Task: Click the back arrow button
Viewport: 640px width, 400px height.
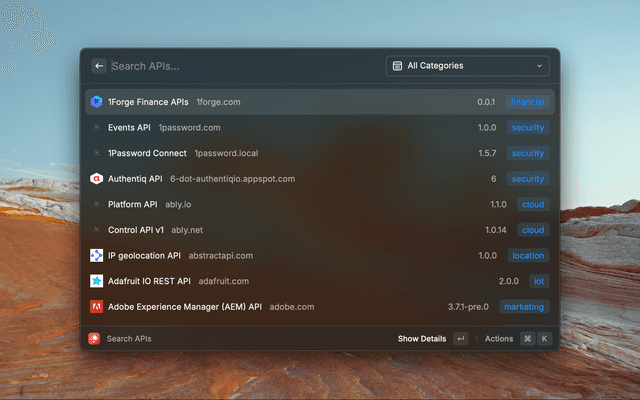Action: [x=98, y=66]
